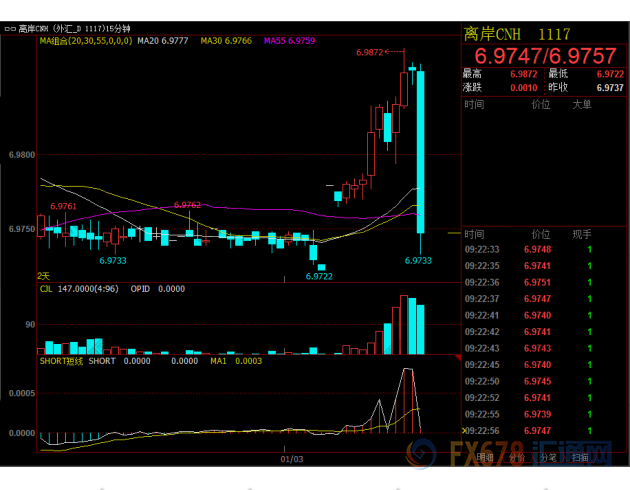Select the CJL volume indicator label
Viewport: 630px width, 490px height.
46,289
